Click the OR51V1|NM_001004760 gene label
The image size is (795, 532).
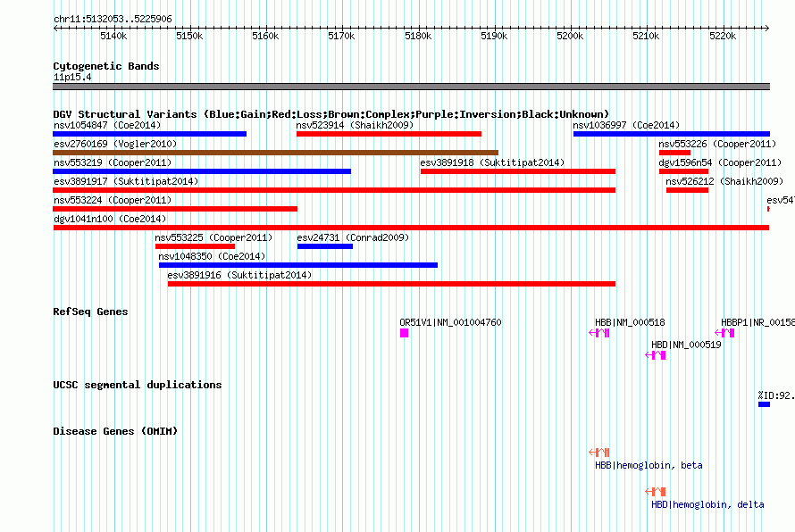tap(450, 322)
